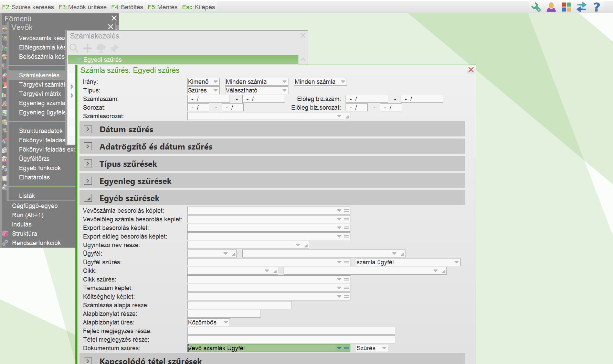Open the four colored squares icon
Viewport: 613px width, 364px height.
point(566,7)
